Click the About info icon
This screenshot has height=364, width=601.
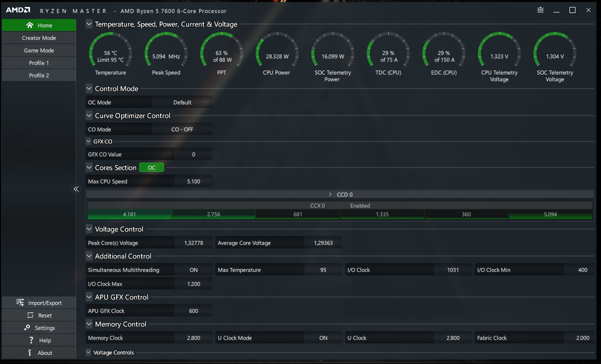(x=30, y=352)
